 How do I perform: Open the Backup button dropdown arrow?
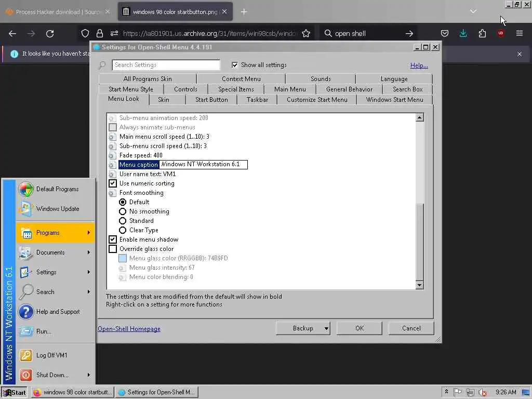pyautogui.click(x=326, y=328)
